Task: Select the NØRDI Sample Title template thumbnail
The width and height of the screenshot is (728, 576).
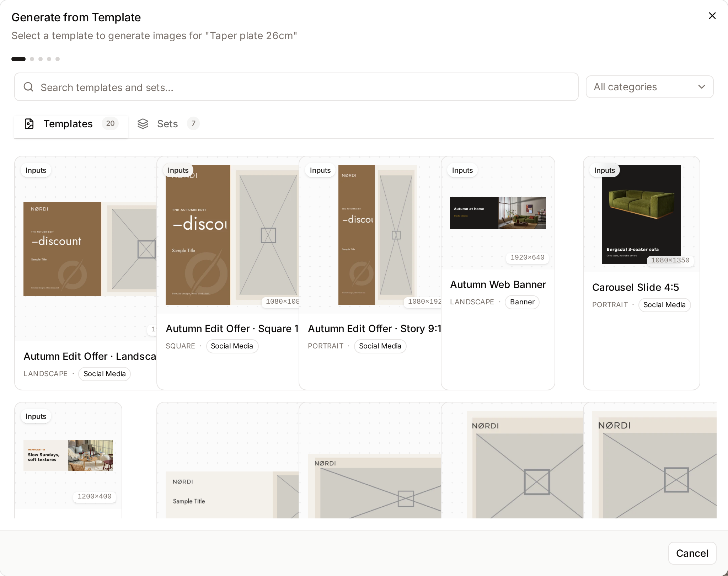Action: 232,495
